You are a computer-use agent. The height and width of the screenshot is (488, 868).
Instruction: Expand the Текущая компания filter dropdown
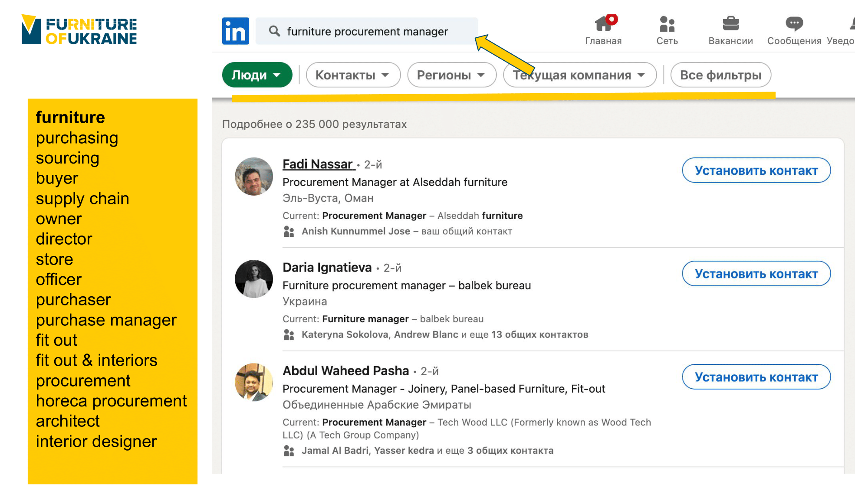(580, 75)
